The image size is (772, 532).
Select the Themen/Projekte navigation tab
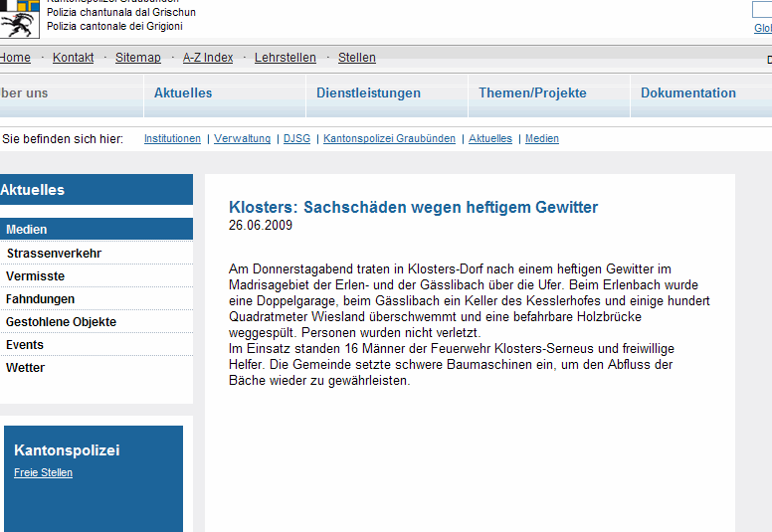tap(549, 95)
